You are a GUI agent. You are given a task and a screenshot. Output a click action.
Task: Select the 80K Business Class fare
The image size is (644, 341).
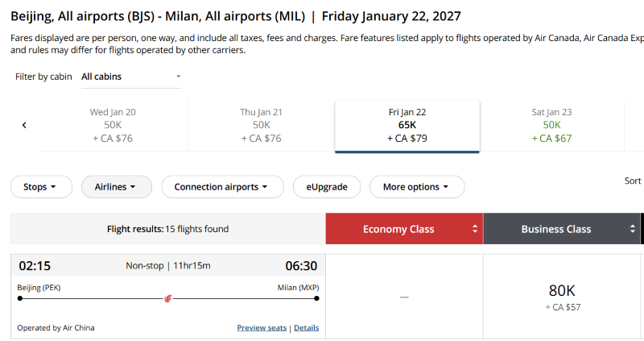click(562, 297)
